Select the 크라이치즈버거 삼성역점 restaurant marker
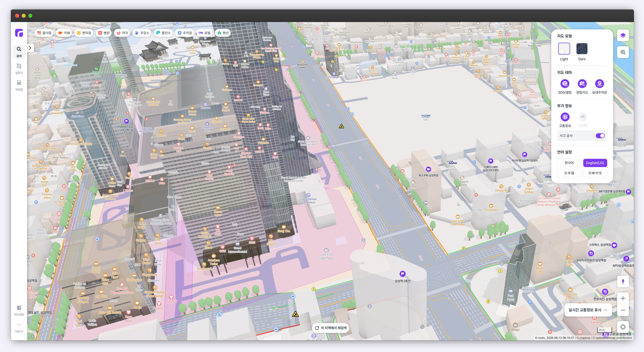Screen dimensions: 644x352 [591, 253]
